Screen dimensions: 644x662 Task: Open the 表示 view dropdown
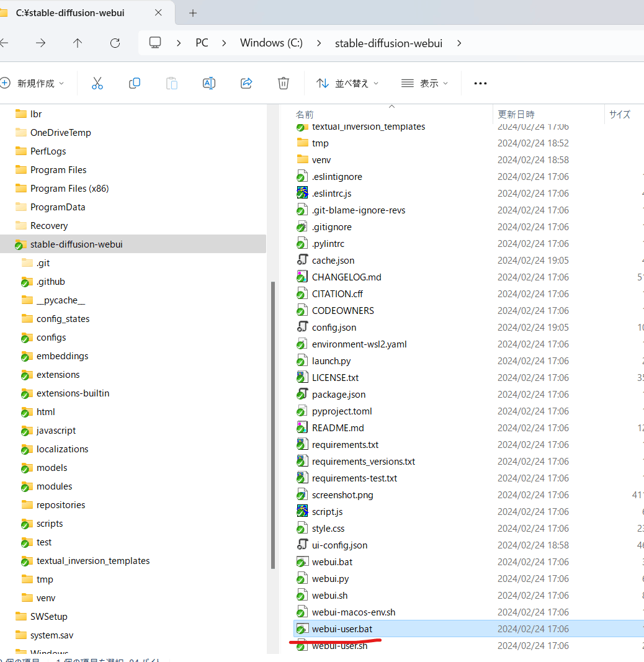[424, 83]
